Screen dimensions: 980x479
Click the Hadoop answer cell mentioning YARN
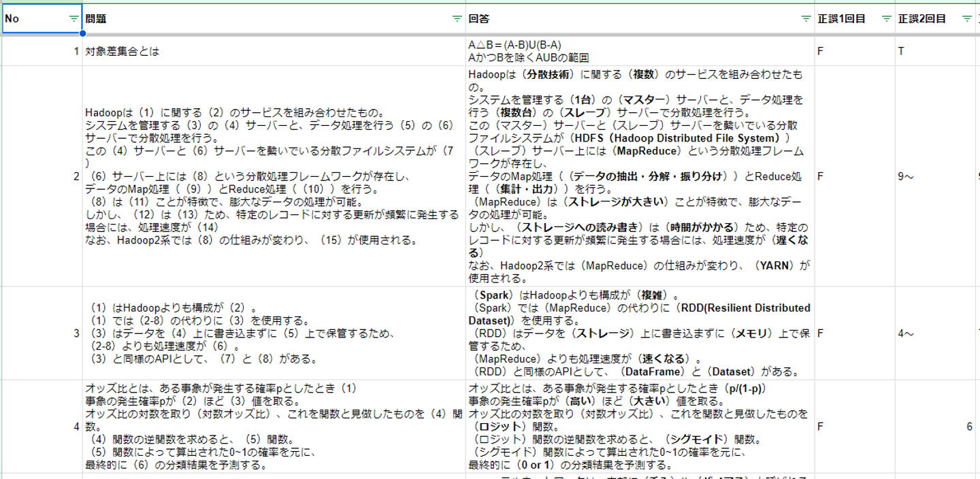[640, 176]
